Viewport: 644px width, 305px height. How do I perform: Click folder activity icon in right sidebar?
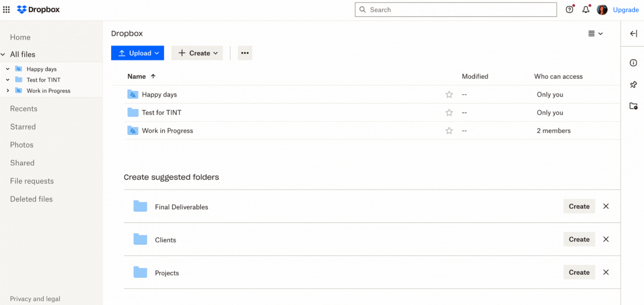pyautogui.click(x=633, y=106)
